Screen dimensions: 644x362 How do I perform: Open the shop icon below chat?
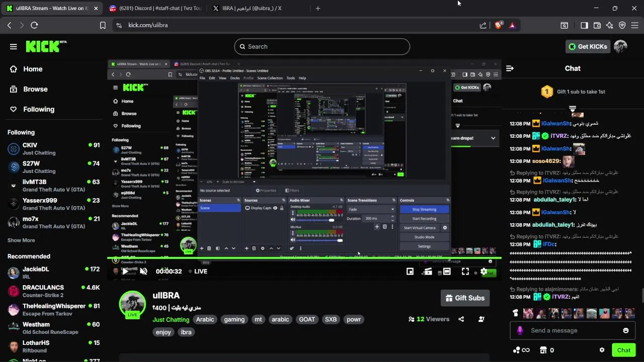[x=543, y=350]
